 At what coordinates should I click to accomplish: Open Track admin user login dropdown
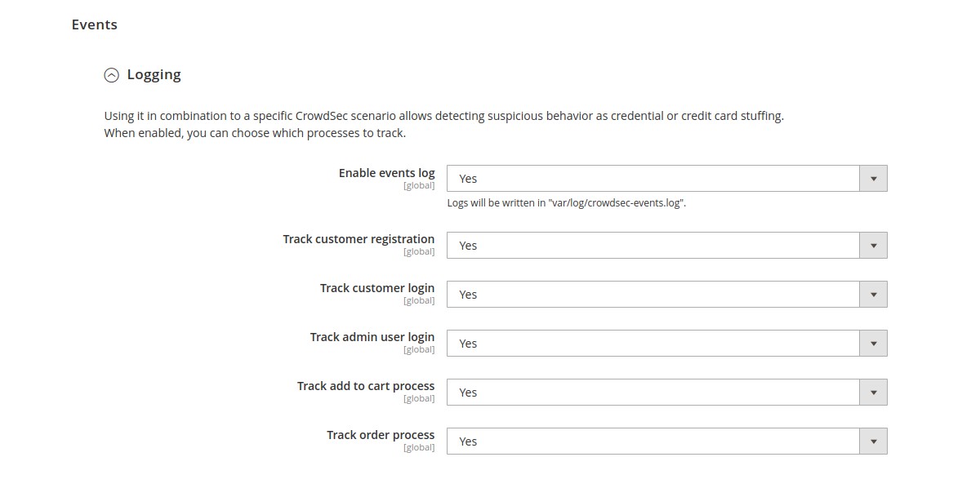tap(653, 344)
